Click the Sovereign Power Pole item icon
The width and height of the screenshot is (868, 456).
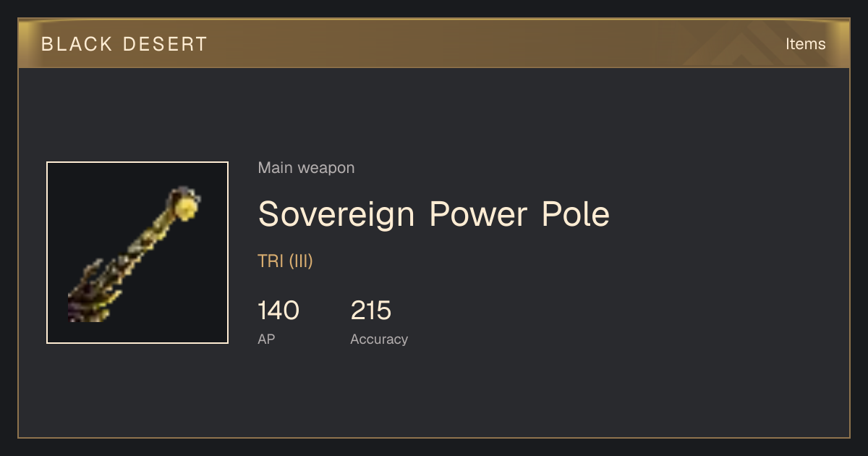[137, 253]
